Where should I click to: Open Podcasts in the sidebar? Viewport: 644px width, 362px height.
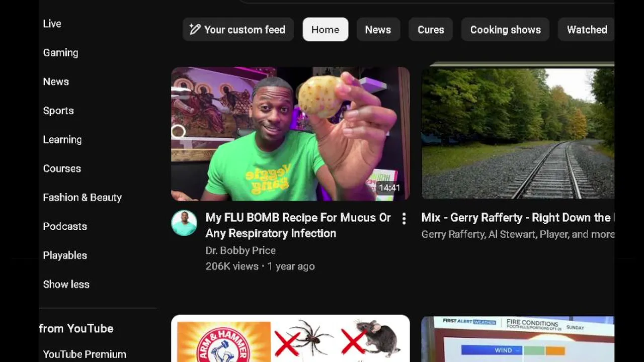tap(65, 226)
